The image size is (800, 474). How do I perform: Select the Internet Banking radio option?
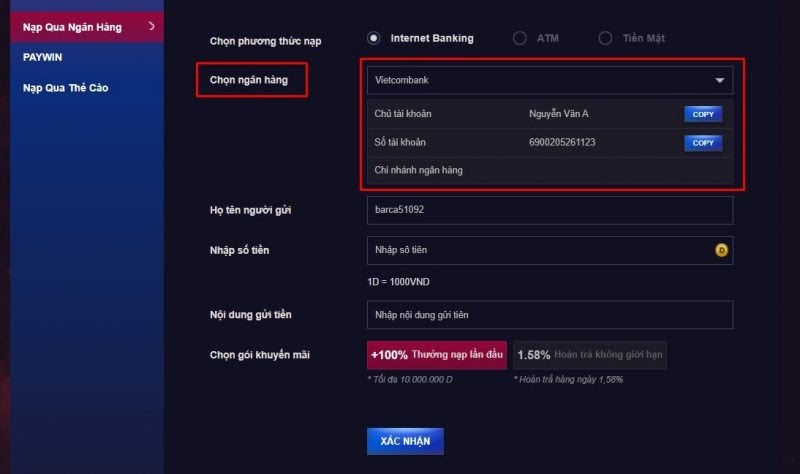click(374, 39)
